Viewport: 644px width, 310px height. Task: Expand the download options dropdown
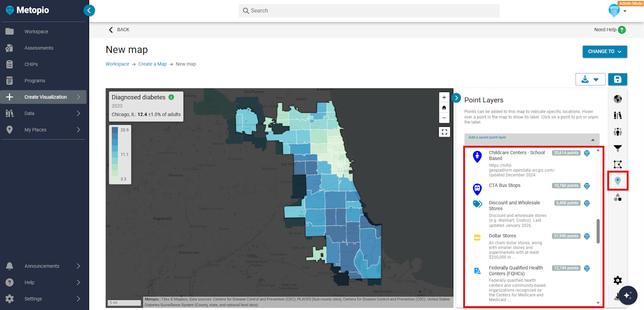pos(590,80)
